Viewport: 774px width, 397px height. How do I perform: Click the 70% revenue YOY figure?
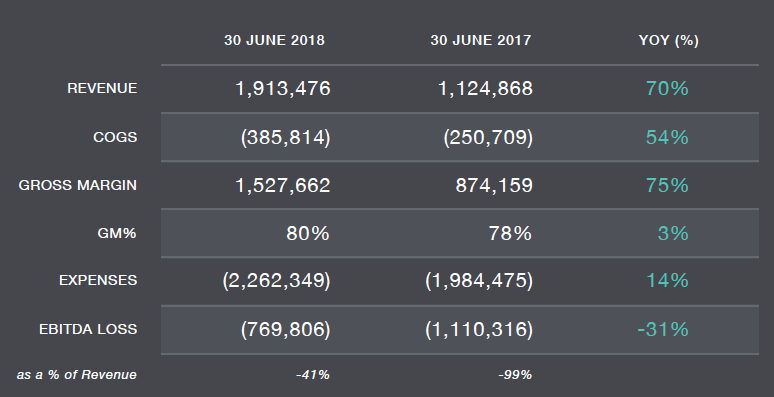pos(667,88)
